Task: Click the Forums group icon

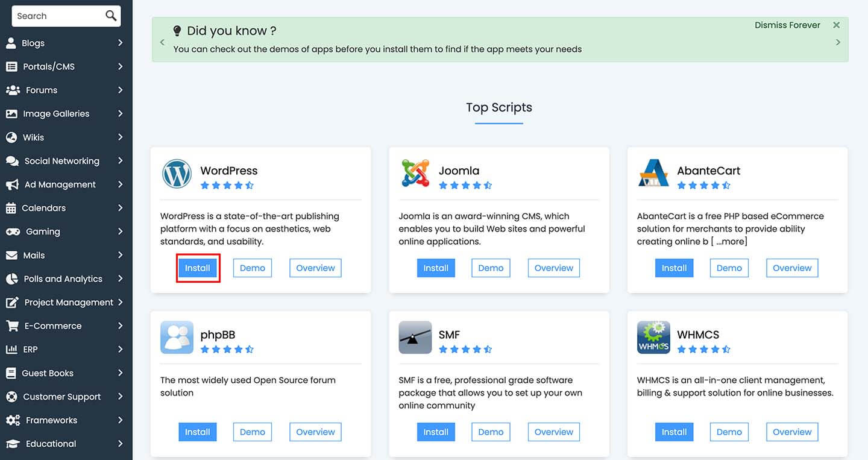Action: tap(13, 90)
